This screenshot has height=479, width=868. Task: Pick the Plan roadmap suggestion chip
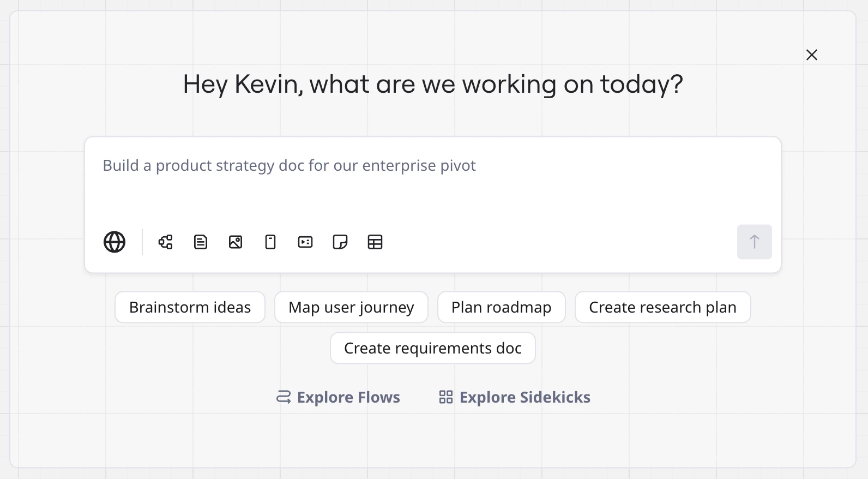501,307
